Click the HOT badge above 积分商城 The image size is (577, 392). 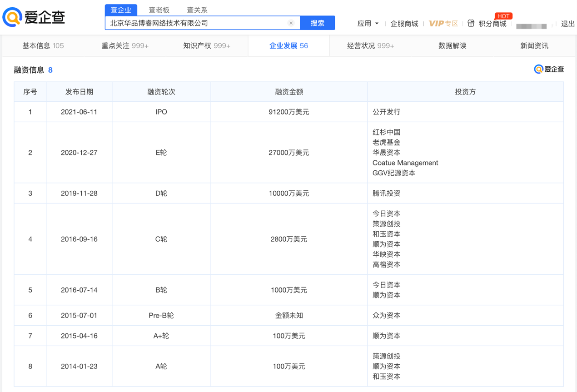503,16
